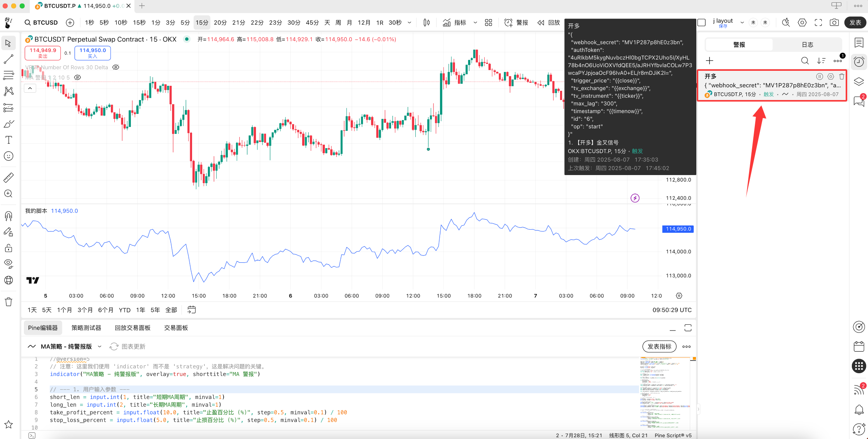Toggle visibility of VRVP indicator
The width and height of the screenshot is (868, 439).
(115, 67)
